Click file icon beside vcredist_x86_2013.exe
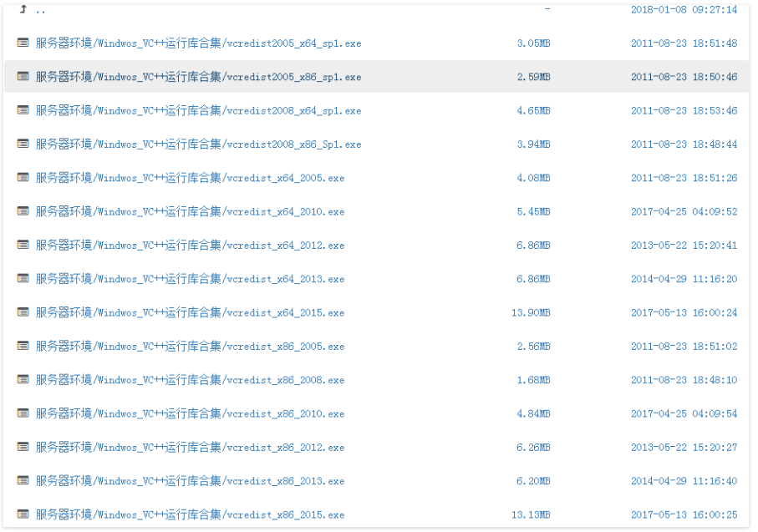758x532 pixels. (x=23, y=481)
